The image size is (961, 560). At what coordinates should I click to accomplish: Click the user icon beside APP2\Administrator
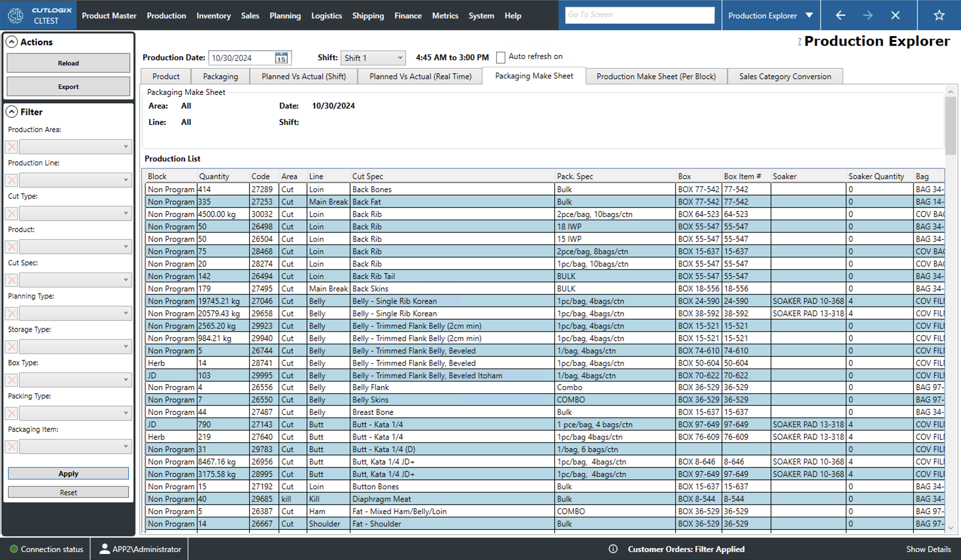(104, 549)
